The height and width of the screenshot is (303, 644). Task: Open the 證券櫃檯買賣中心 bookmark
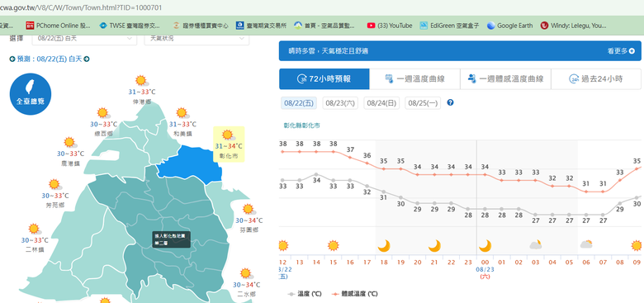[201, 26]
